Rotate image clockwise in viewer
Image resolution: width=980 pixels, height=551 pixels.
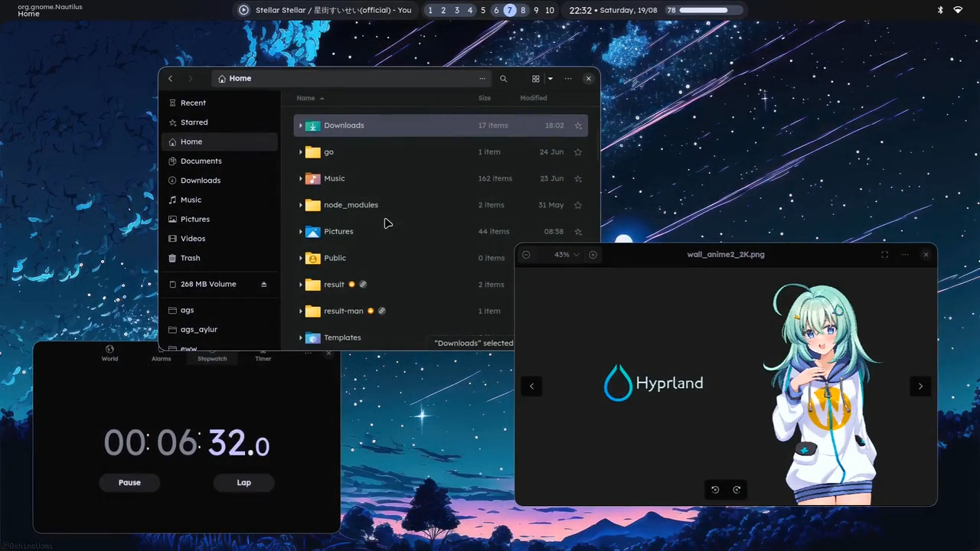tap(737, 490)
